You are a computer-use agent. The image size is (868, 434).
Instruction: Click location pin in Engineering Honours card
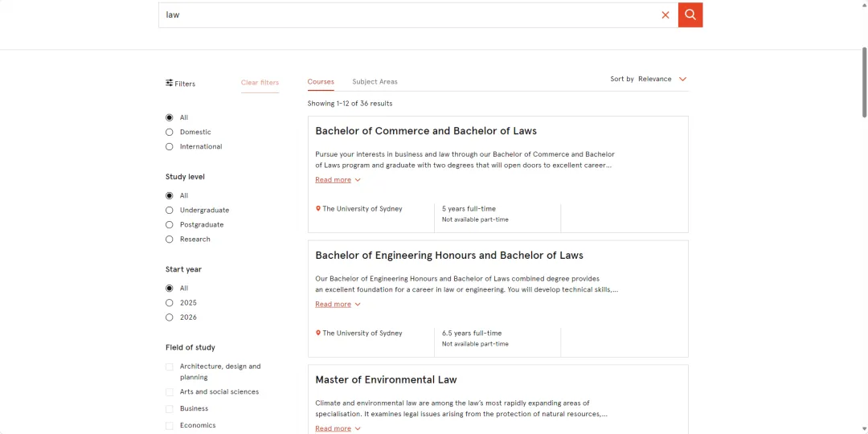318,334
